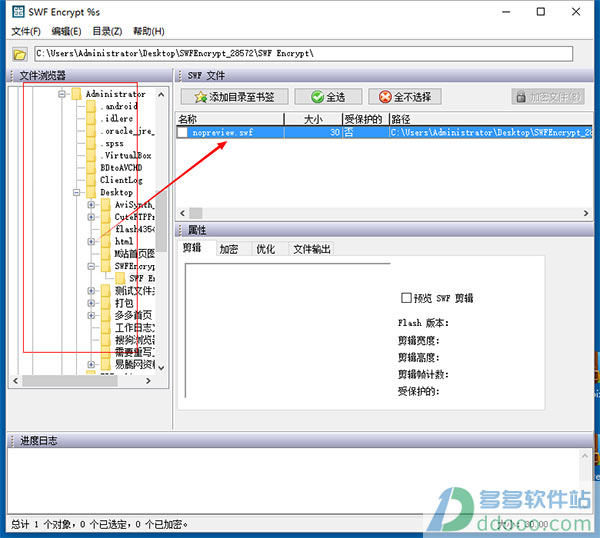Sort by the 受保护的 column header

click(x=366, y=119)
